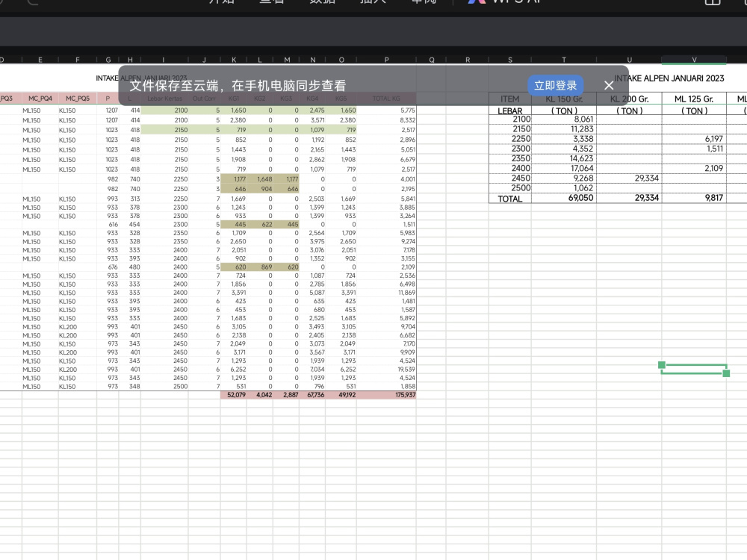Click the MC_PQ5 header cell

pos(77,99)
